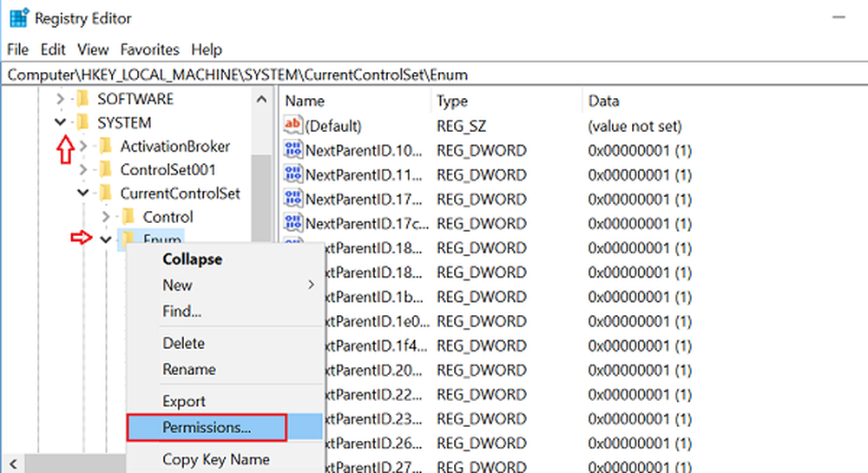Open the Favorites menu
Image resolution: width=868 pixels, height=473 pixels.
coord(149,49)
